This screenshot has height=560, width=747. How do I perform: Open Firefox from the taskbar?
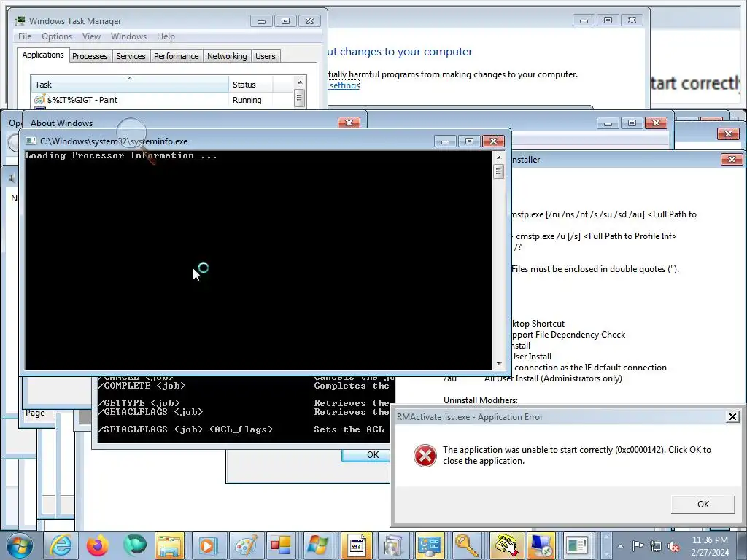pyautogui.click(x=98, y=545)
